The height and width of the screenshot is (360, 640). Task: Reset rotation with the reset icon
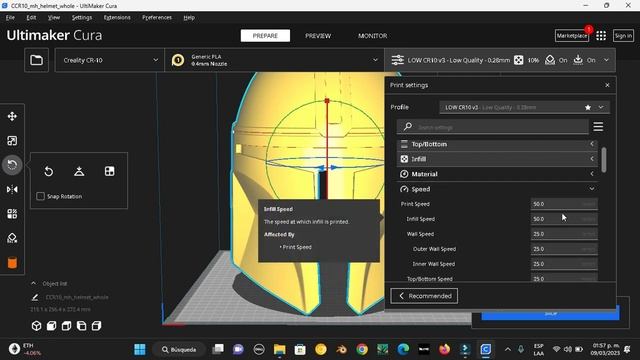(x=49, y=171)
